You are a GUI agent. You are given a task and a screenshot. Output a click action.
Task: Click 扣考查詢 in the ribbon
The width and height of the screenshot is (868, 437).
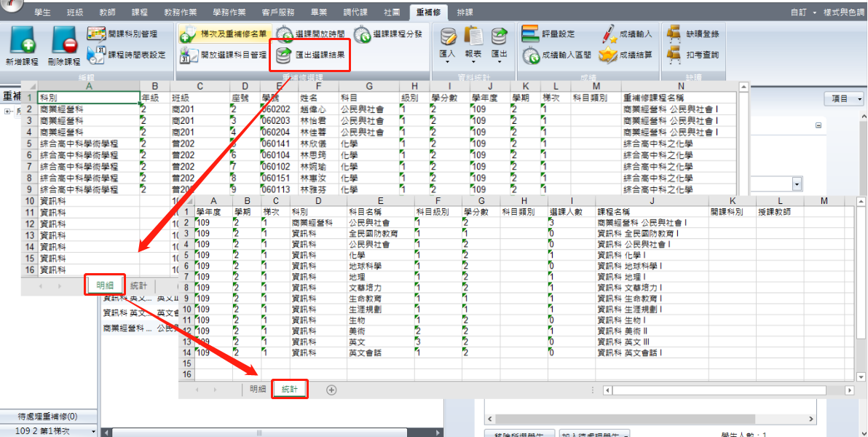[694, 55]
